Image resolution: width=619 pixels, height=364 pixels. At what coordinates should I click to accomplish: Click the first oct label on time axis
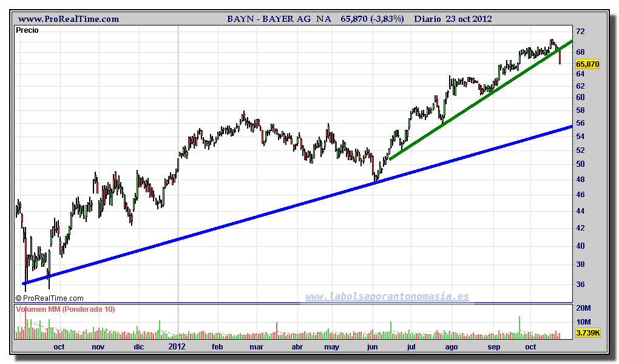[x=59, y=347]
